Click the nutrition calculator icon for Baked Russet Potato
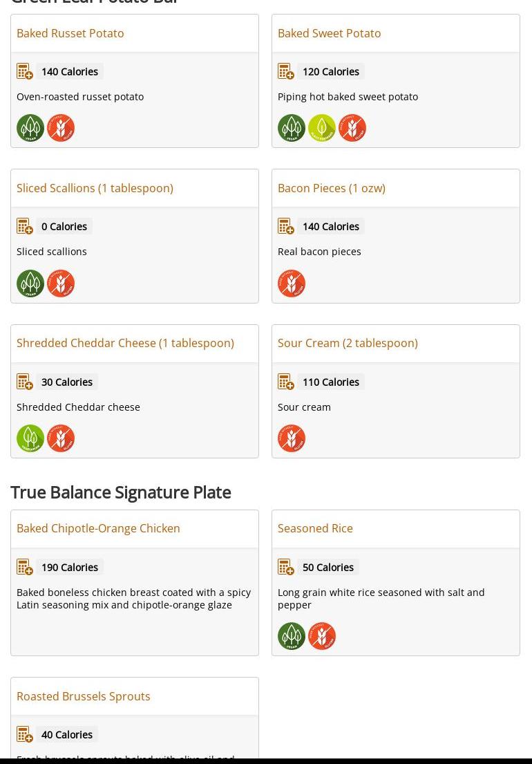532x764 pixels. tap(25, 72)
